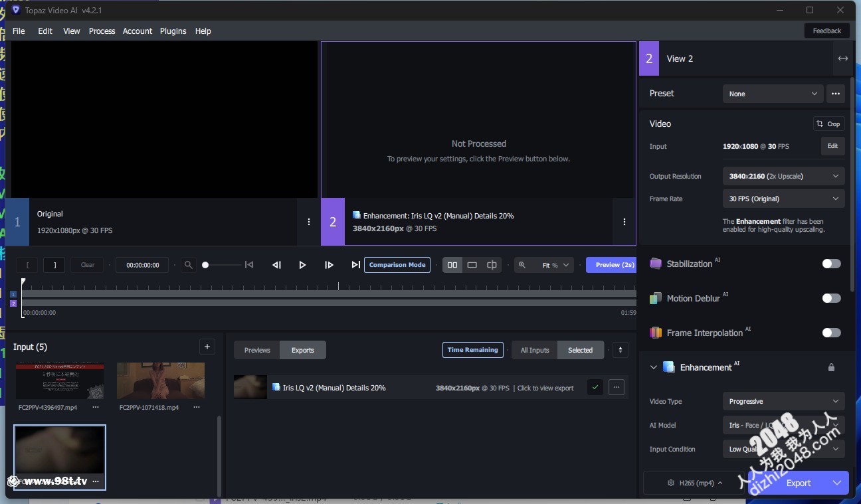Screen dimensions: 861x504
Task: Open the preset more-options menu
Action: coord(836,94)
